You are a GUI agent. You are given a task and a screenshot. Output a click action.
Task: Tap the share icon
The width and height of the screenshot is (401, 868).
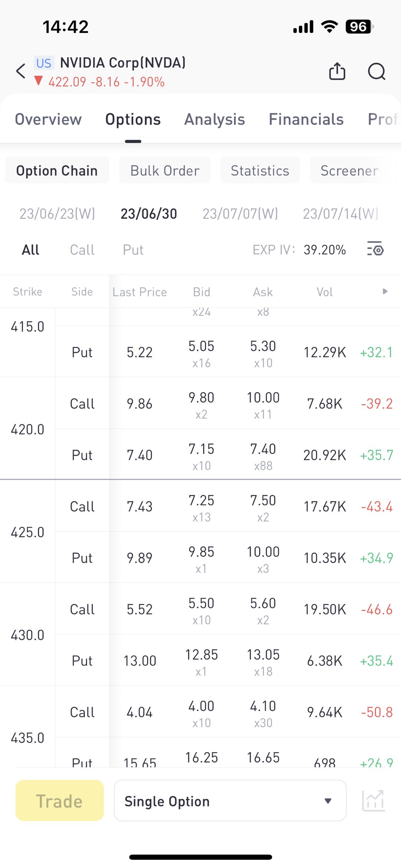337,71
